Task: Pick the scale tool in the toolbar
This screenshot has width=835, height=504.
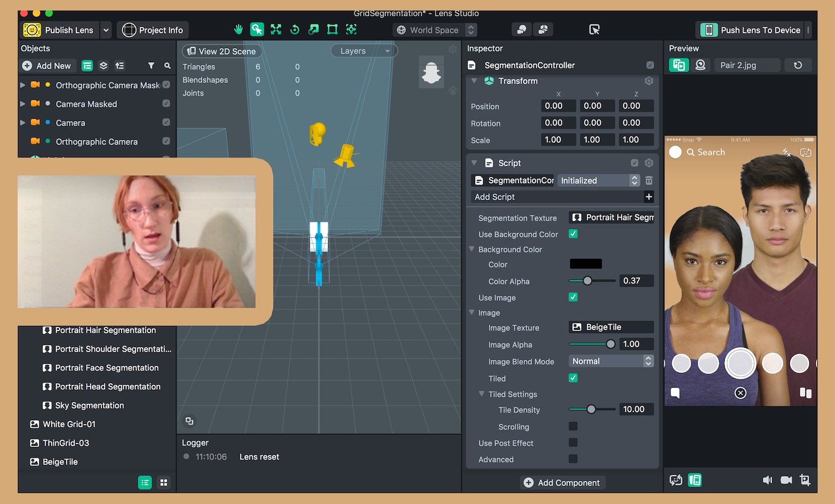Action: pos(314,30)
